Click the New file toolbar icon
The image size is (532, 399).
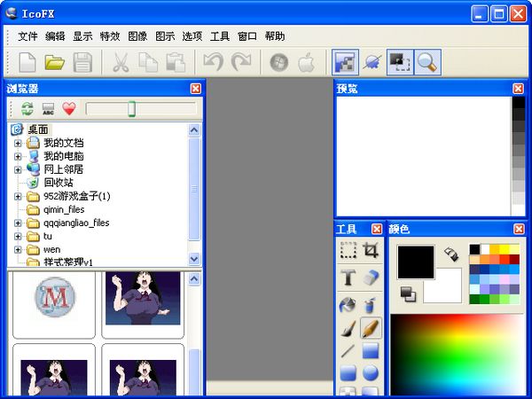point(27,62)
